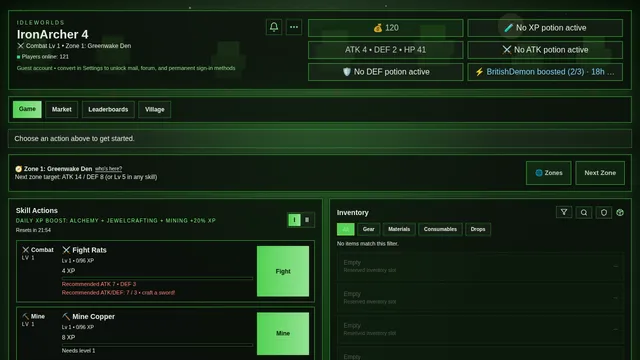Image resolution: width=640 pixels, height=360 pixels.
Task: Open the Zones list
Action: 549,173
